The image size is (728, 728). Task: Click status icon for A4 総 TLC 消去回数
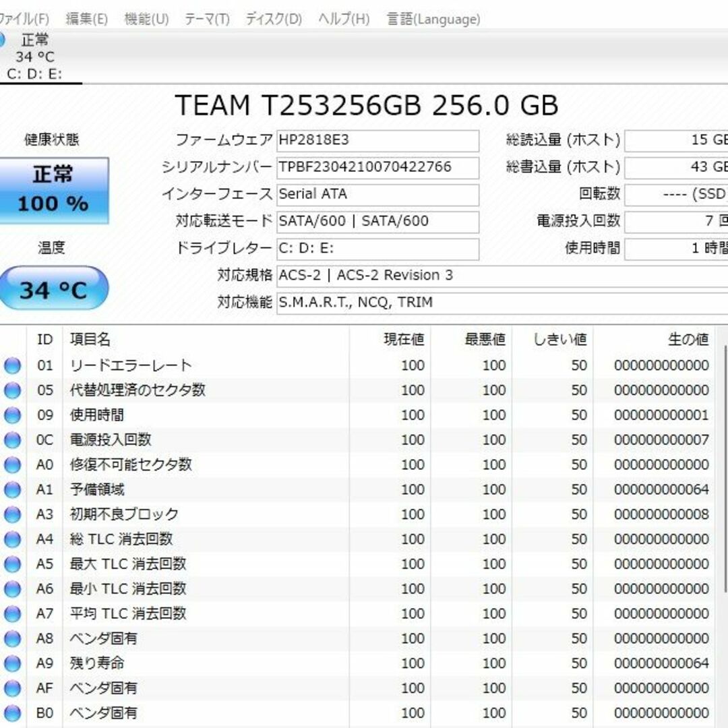pyautogui.click(x=13, y=539)
